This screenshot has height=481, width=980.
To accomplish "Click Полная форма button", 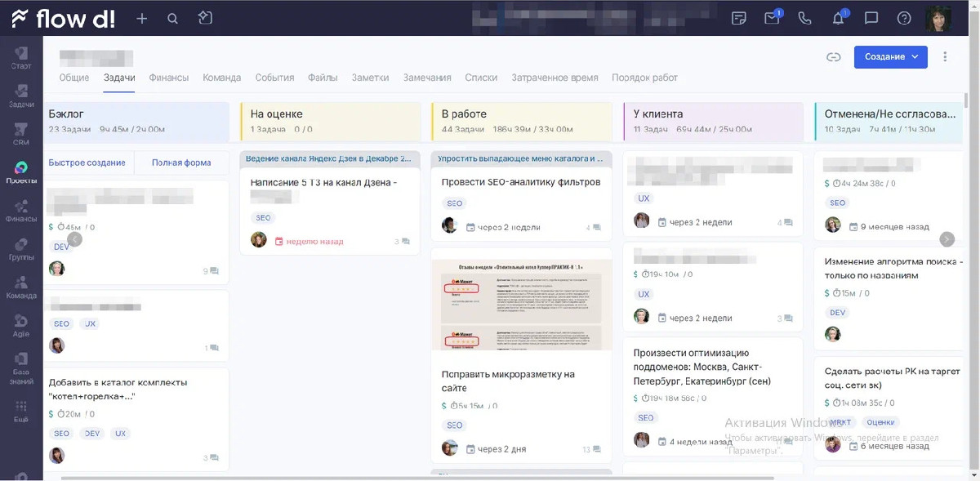I will pyautogui.click(x=181, y=163).
